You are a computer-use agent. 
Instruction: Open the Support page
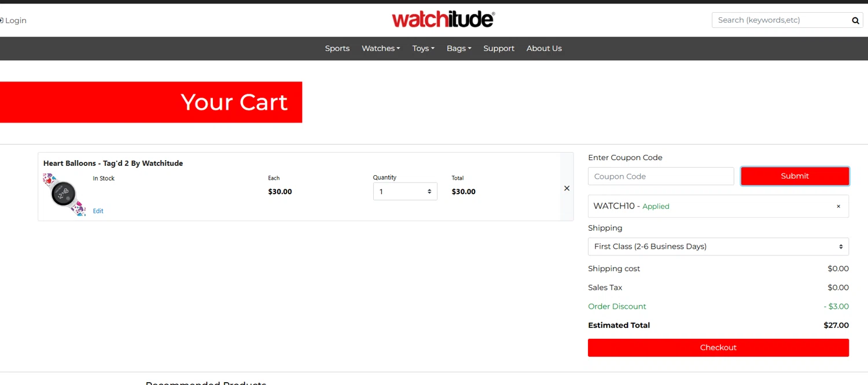(499, 49)
